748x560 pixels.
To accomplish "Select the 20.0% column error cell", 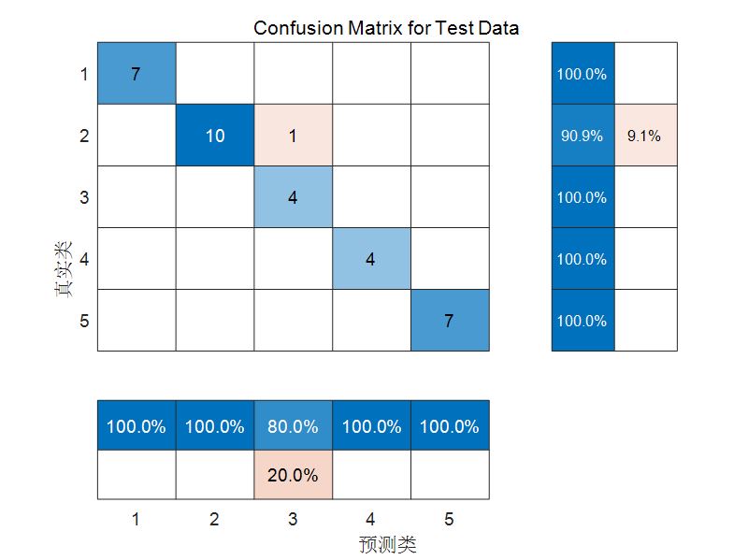I will point(293,475).
